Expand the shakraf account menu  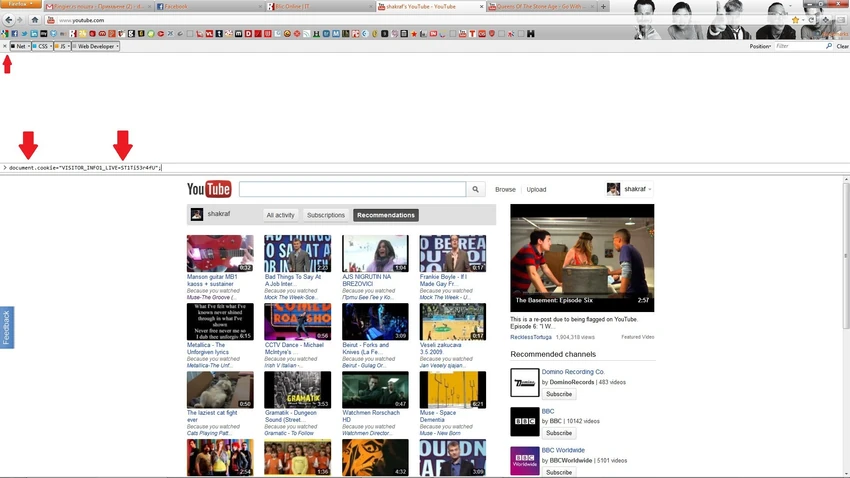click(629, 189)
